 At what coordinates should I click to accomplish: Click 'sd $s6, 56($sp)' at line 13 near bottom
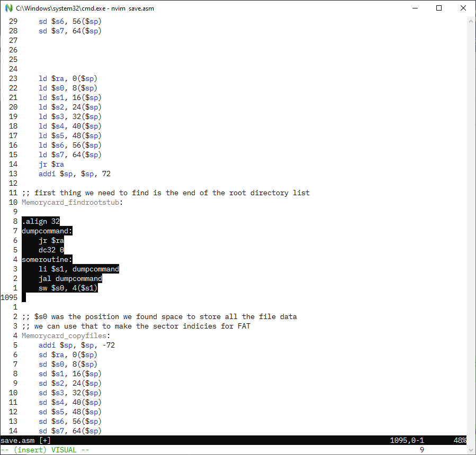point(70,422)
